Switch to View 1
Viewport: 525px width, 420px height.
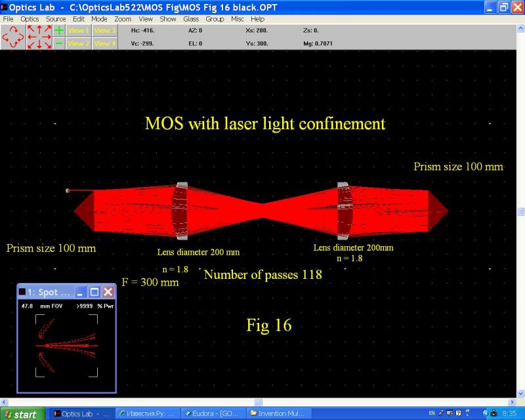[x=79, y=30]
